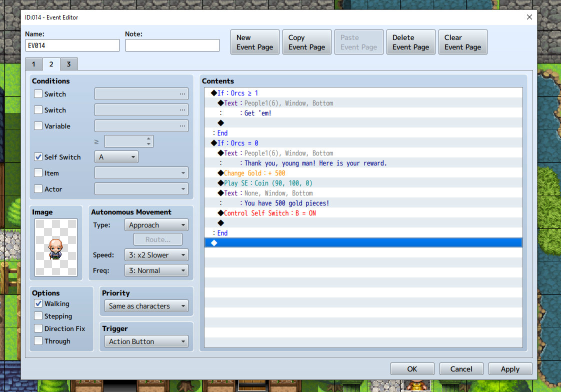Switch to event page tab 1
This screenshot has width=561, height=392.
coord(33,64)
